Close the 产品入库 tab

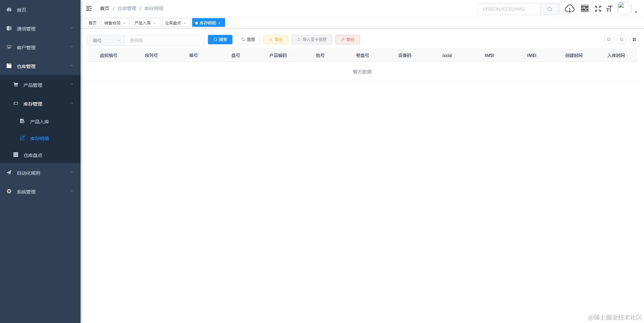tap(155, 23)
